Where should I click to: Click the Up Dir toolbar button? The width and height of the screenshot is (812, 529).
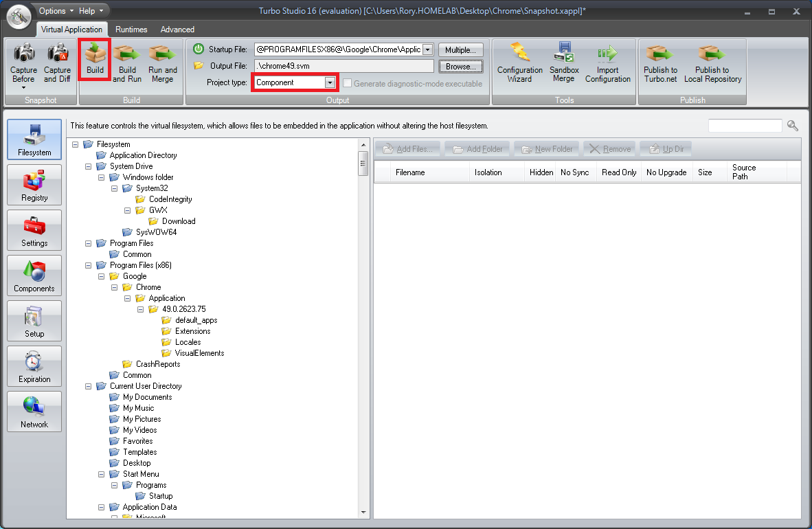coord(666,149)
